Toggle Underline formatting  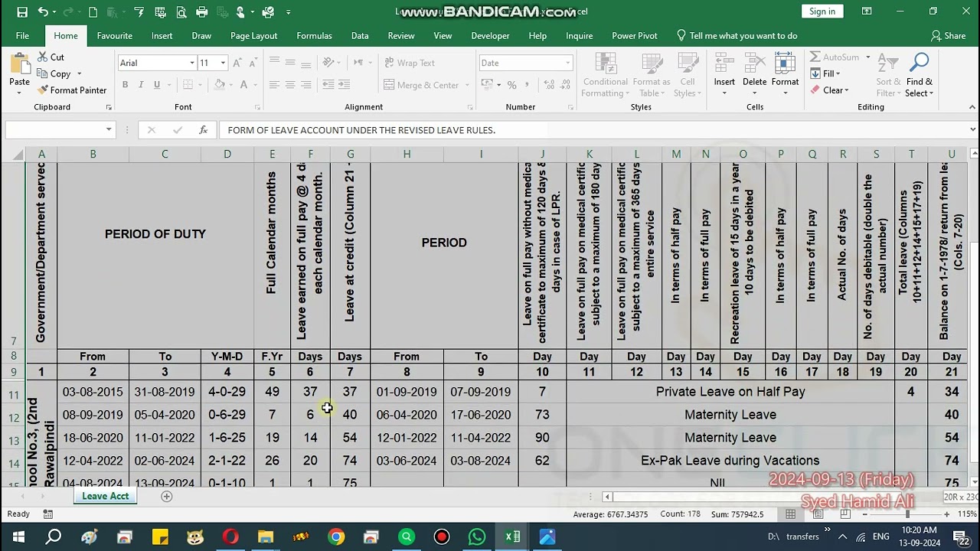pyautogui.click(x=157, y=85)
